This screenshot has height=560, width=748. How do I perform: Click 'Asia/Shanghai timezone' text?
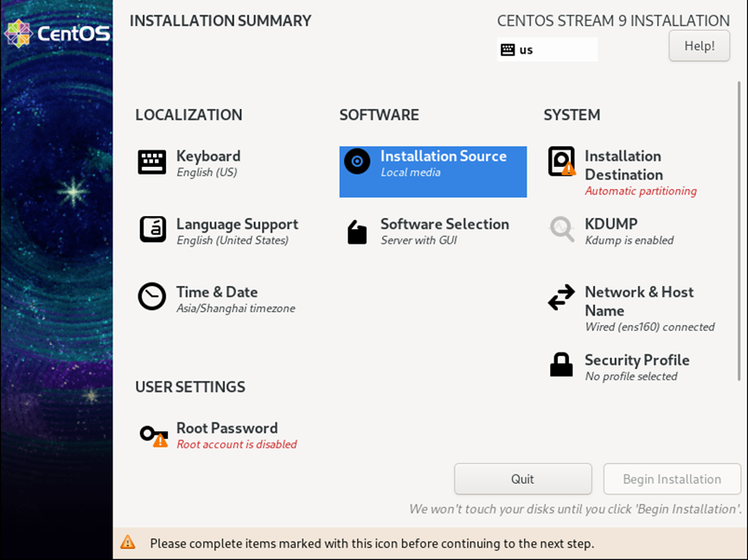(236, 309)
